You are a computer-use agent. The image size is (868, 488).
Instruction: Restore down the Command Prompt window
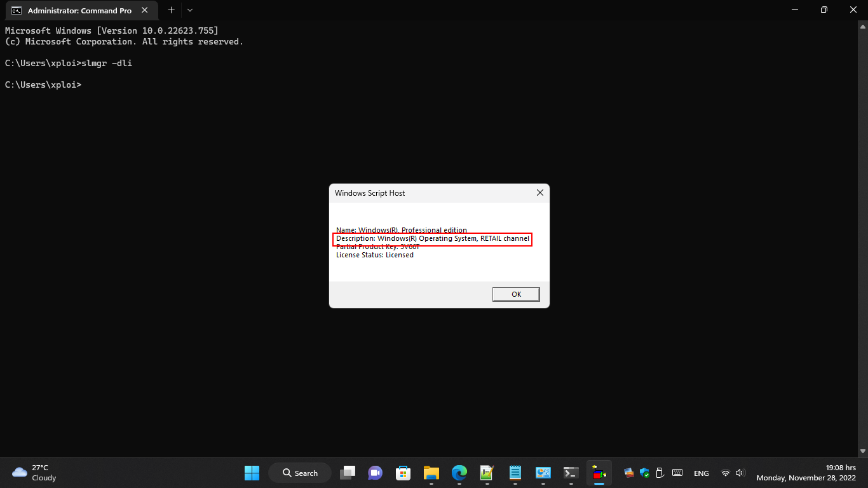click(x=824, y=10)
